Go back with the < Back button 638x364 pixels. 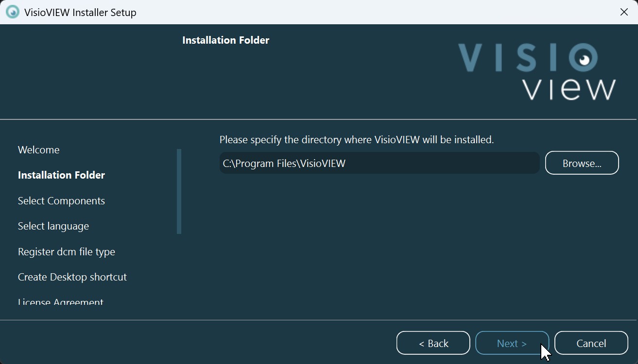point(433,343)
